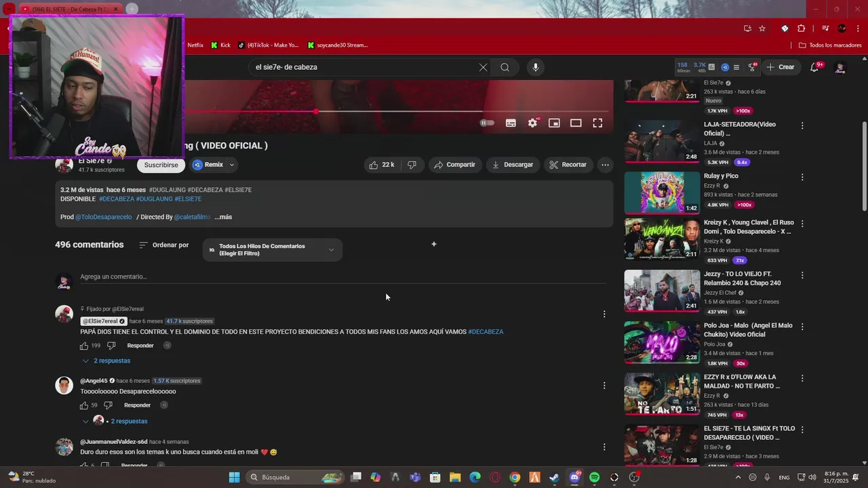
Task: Select the EL SIE7E - De Cabeza browser tab
Action: click(x=69, y=9)
